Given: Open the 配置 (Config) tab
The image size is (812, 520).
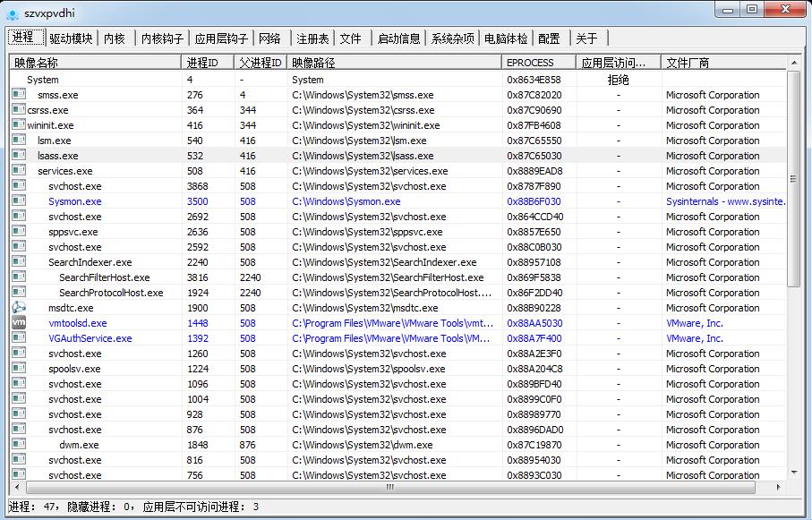Looking at the screenshot, I should (549, 38).
